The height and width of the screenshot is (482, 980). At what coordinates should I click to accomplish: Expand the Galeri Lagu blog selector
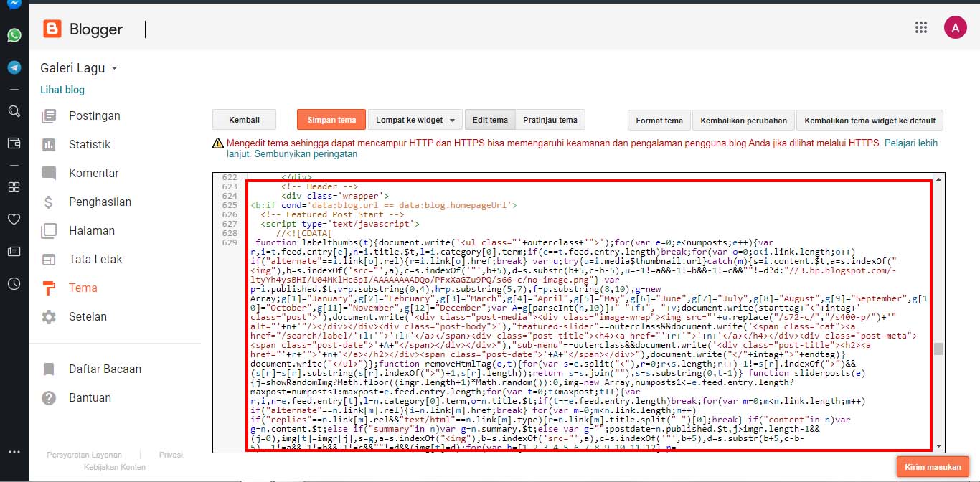[79, 68]
